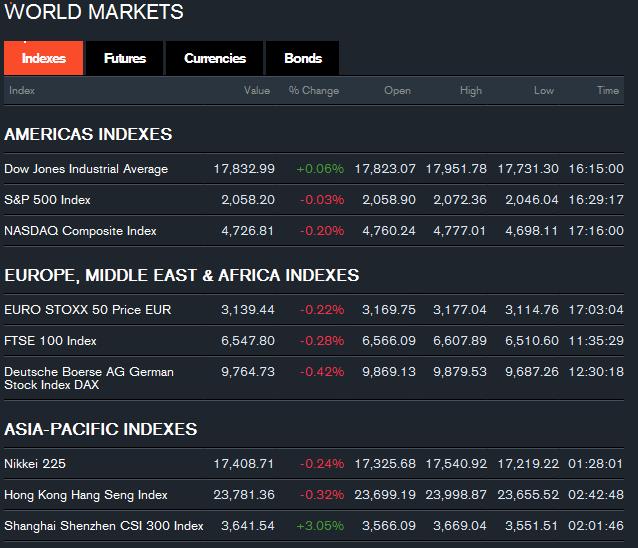Click Europe, Middle East & Africa Indexes heading

(181, 275)
